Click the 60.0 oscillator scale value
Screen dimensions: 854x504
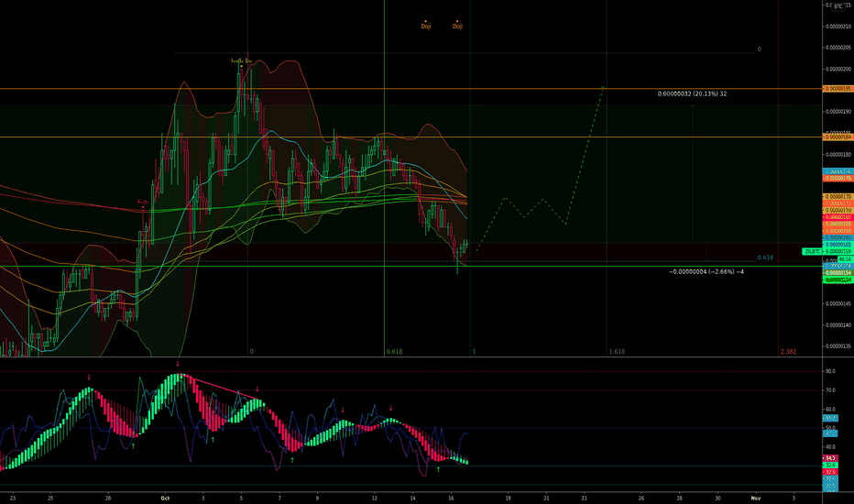pos(830,410)
